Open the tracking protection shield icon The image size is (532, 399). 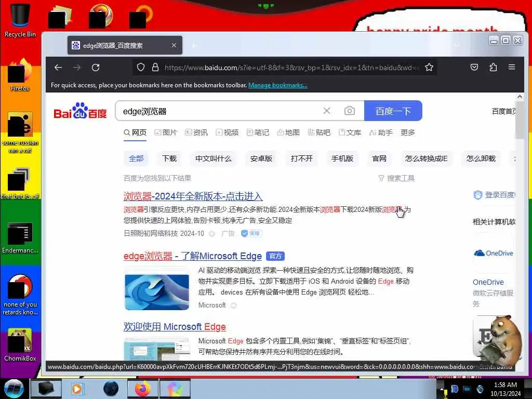point(141,67)
